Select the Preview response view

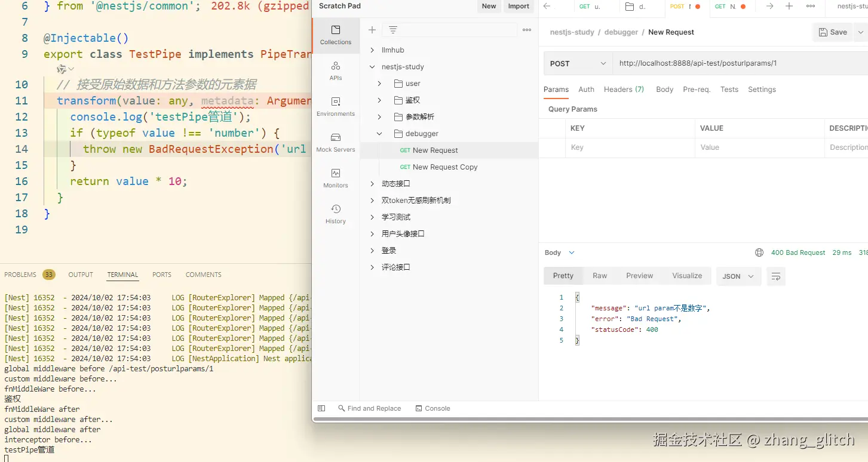[x=639, y=276]
